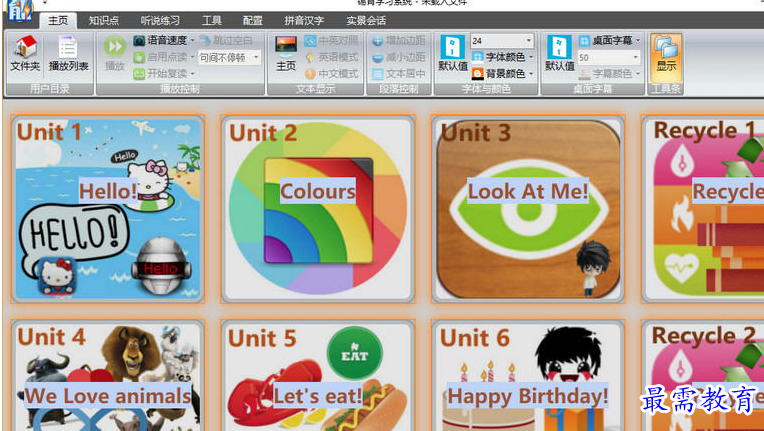This screenshot has width=764, height=431.
Task: Switch to the 知识点 tab
Action: pos(104,20)
